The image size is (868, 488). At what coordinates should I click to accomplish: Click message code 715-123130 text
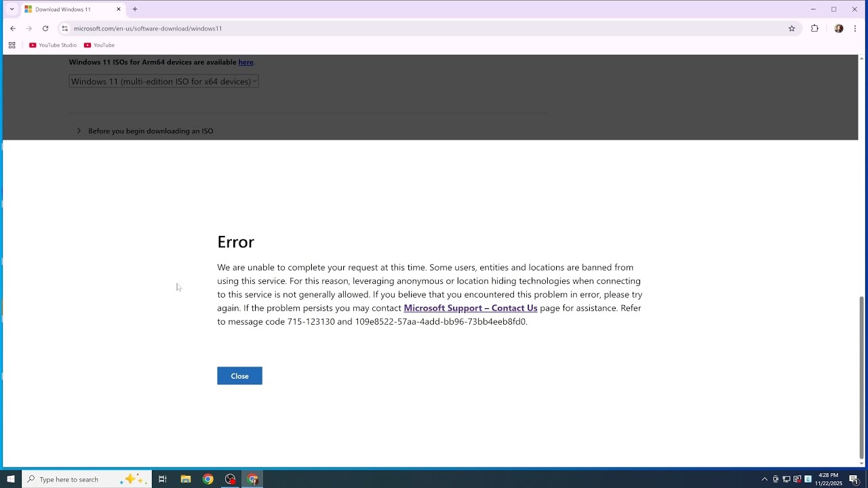click(311, 321)
